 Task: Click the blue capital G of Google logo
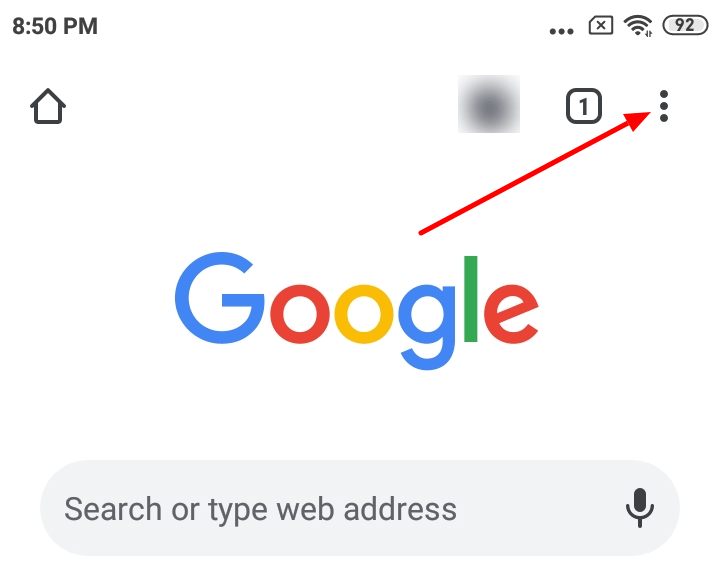coord(219,298)
